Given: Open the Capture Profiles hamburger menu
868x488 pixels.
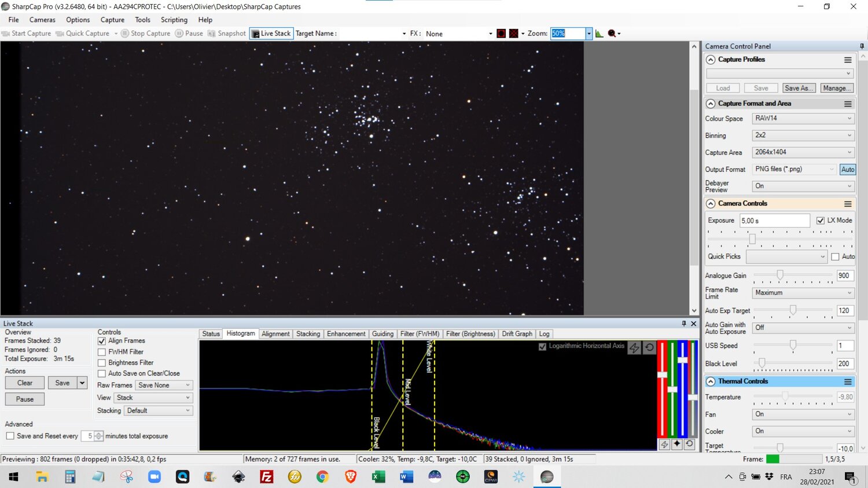Looking at the screenshot, I should coord(848,60).
